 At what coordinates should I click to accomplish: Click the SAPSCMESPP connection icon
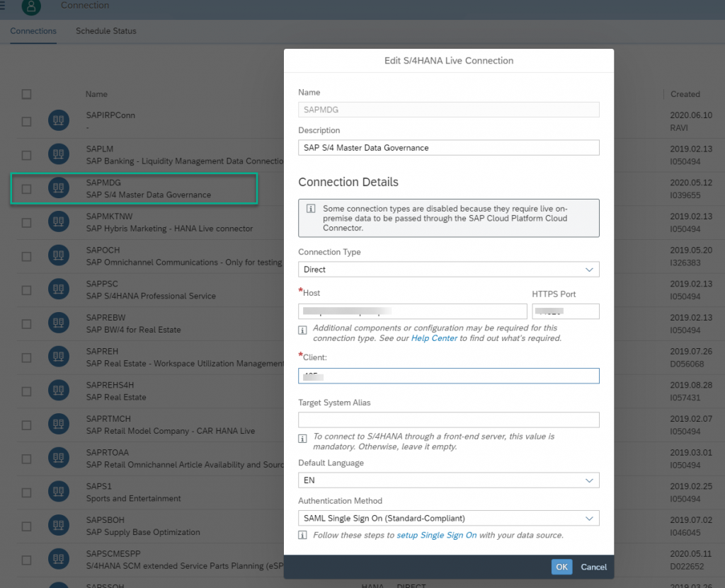59,559
